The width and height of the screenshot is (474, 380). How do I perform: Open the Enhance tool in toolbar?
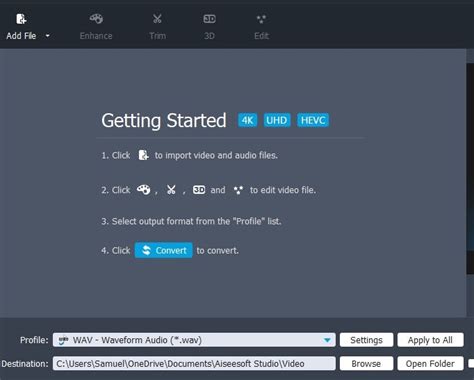pos(96,27)
